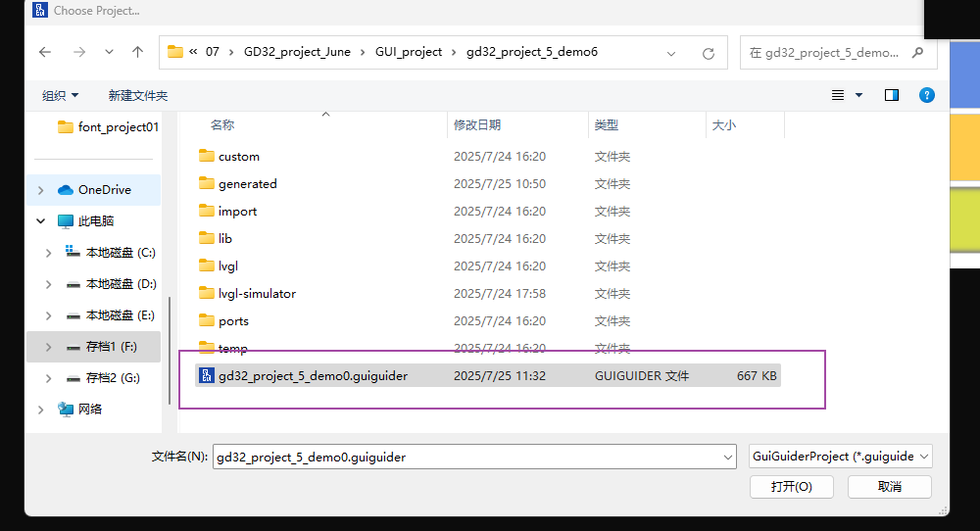Click the 打开(O) button
Image resolution: width=980 pixels, height=531 pixels.
click(x=791, y=487)
